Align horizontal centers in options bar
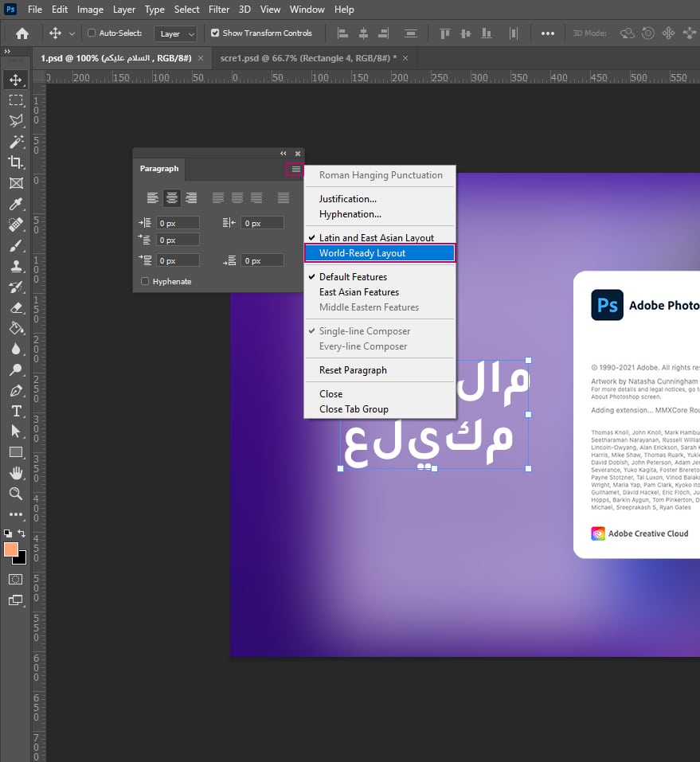This screenshot has height=762, width=700. click(363, 33)
